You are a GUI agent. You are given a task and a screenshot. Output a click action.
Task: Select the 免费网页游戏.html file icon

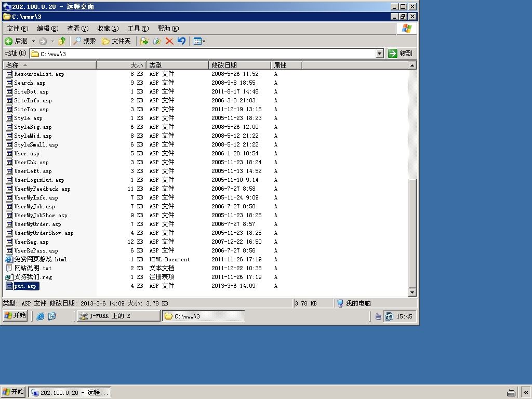coord(9,260)
